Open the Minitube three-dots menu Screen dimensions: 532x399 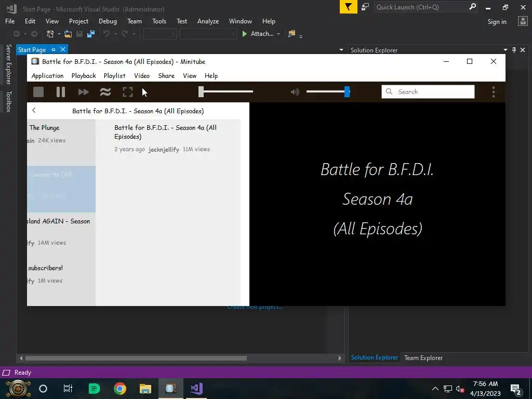[x=494, y=92]
